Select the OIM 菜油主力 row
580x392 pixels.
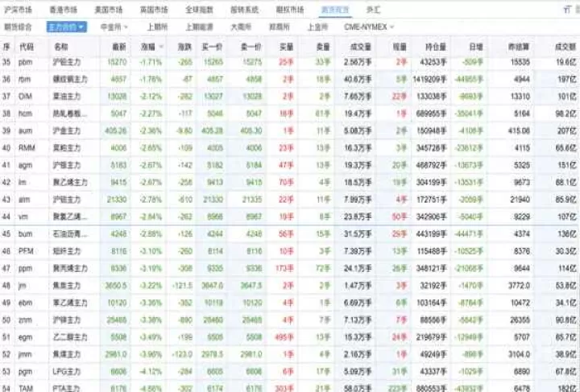click(290, 97)
